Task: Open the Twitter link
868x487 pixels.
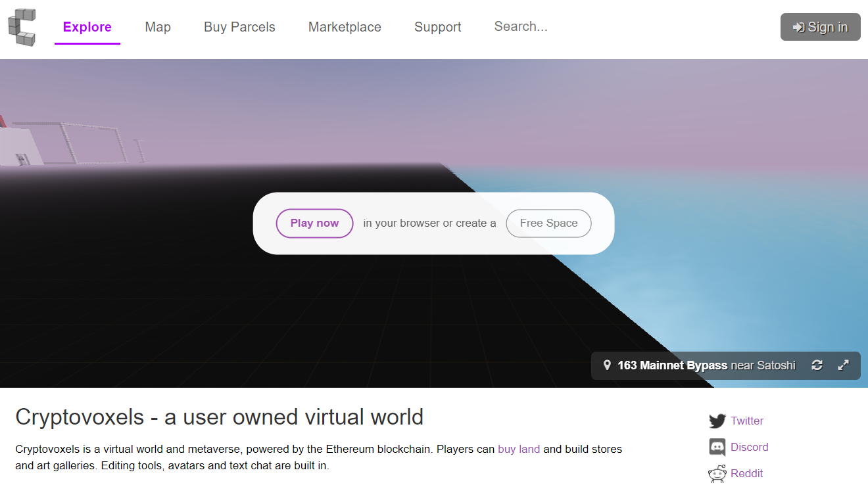Action: tap(747, 421)
